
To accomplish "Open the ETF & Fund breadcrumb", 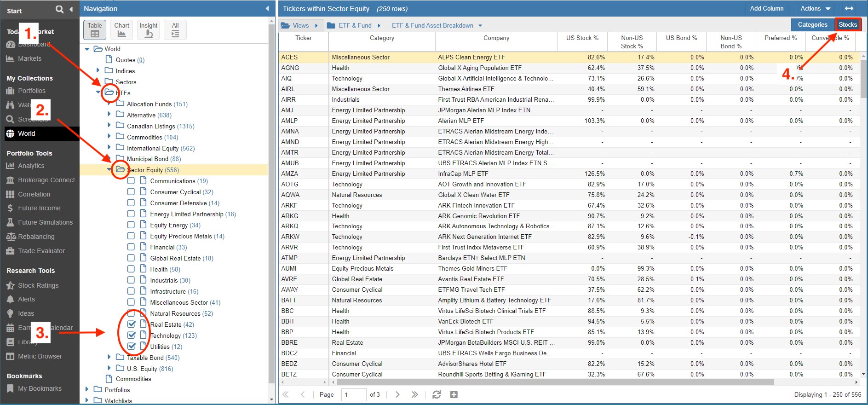I will tap(354, 25).
